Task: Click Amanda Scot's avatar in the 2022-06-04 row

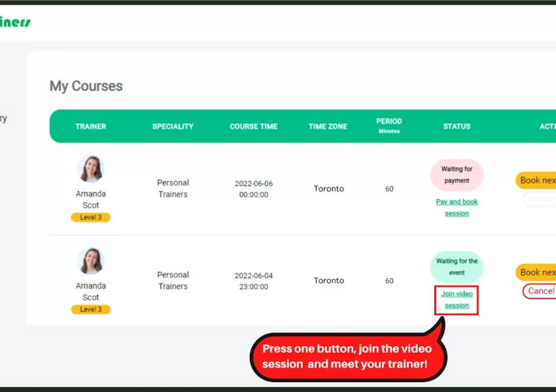Action: pyautogui.click(x=90, y=261)
